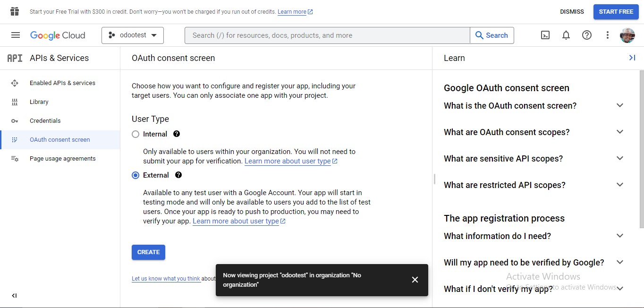Viewport: 644px width, 308px height.
Task: Focus the resource search field
Action: [x=327, y=35]
